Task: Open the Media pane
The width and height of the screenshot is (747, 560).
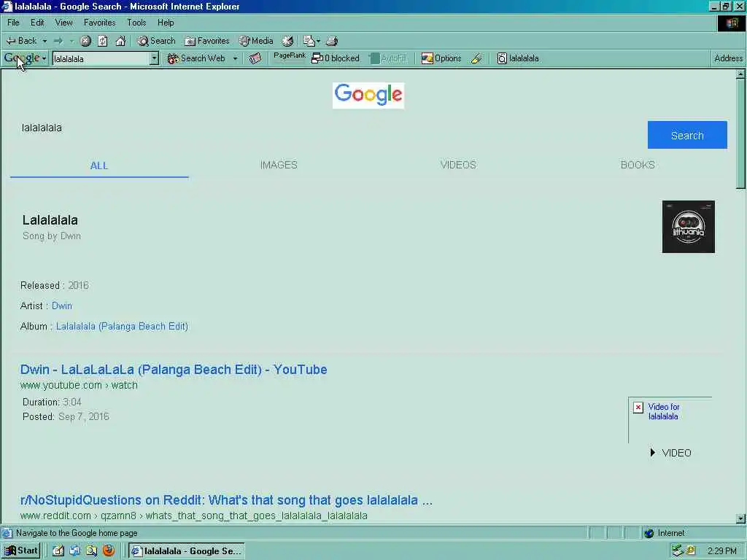Action: [256, 41]
